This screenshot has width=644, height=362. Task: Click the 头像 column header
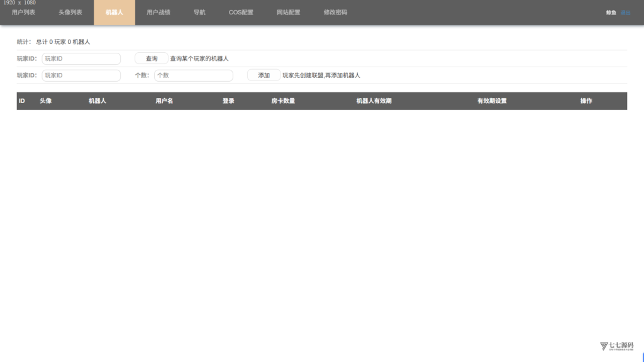(x=45, y=101)
